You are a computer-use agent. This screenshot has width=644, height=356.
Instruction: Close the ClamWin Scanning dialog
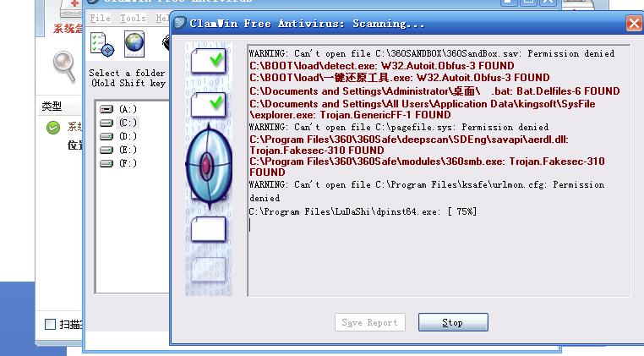pyautogui.click(x=634, y=23)
